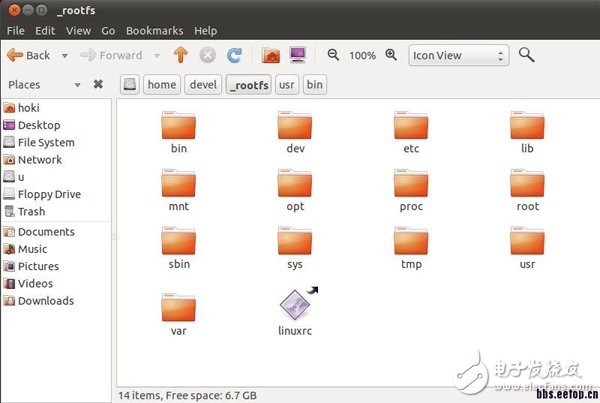Open the File menu

16,31
